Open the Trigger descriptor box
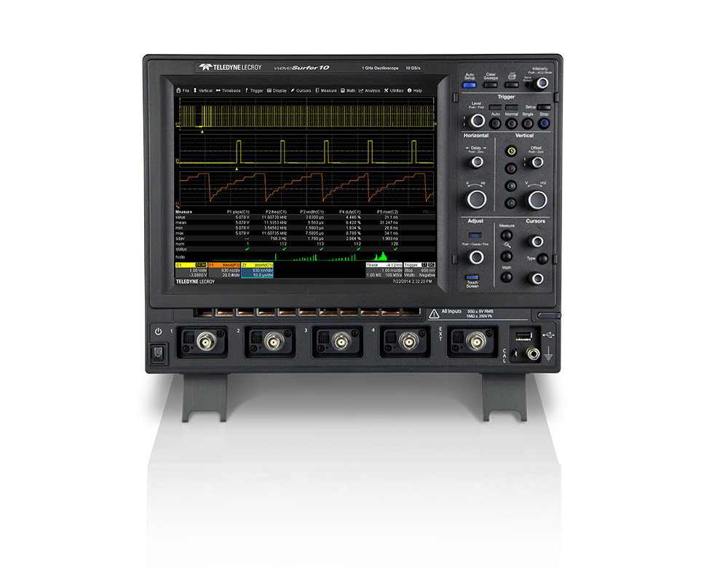This screenshot has height=569, width=728. click(420, 270)
